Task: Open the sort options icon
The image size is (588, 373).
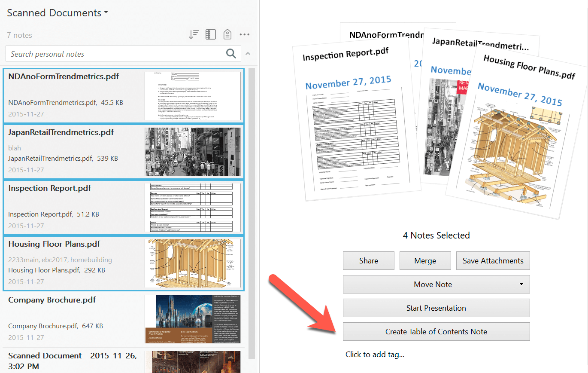Action: point(194,35)
